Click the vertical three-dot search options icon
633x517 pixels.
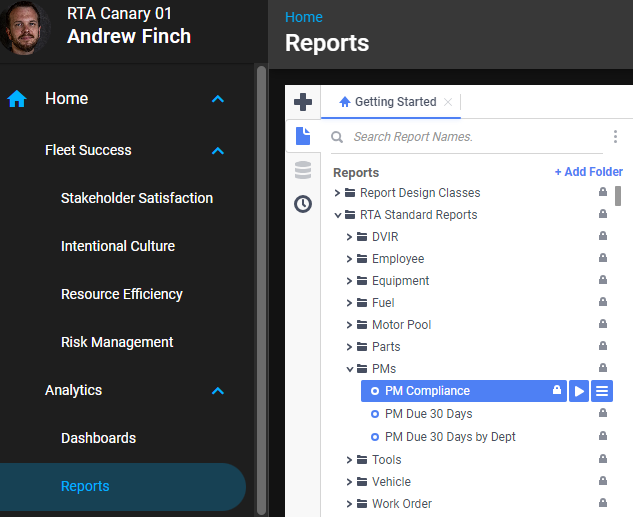pos(615,137)
